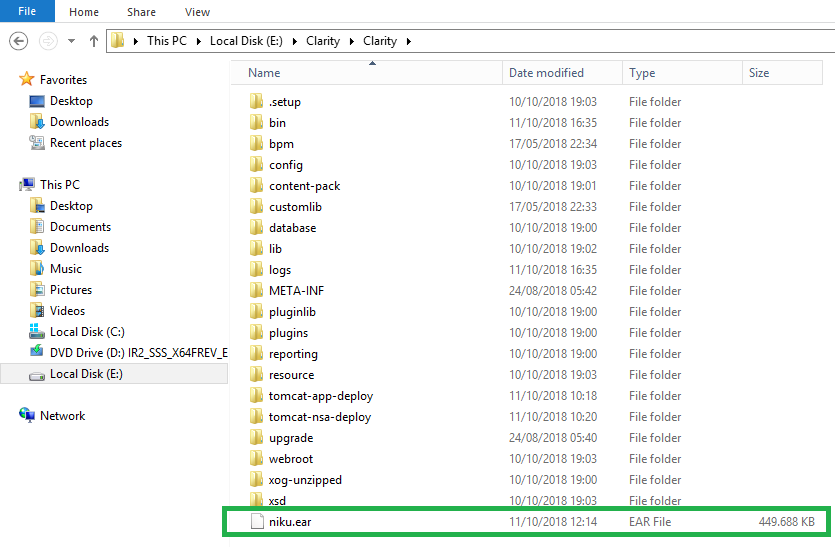Select the Desktop icon under Favorites
The height and width of the screenshot is (547, 835).
tap(37, 101)
